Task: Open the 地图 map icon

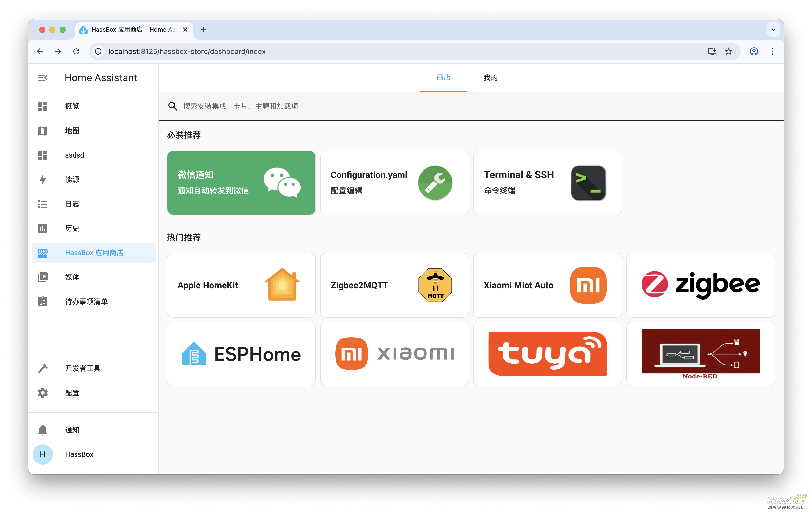Action: (42, 131)
